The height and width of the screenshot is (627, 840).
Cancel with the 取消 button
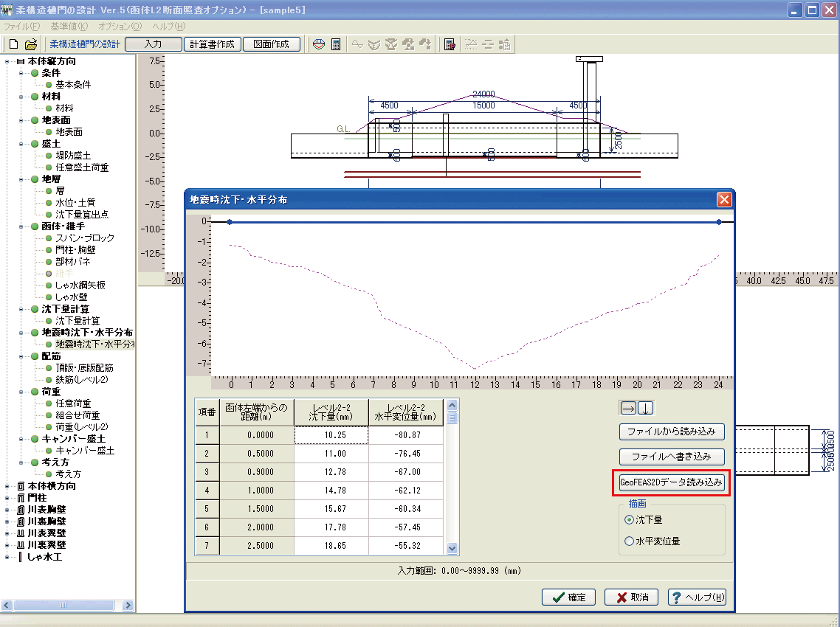click(x=632, y=597)
